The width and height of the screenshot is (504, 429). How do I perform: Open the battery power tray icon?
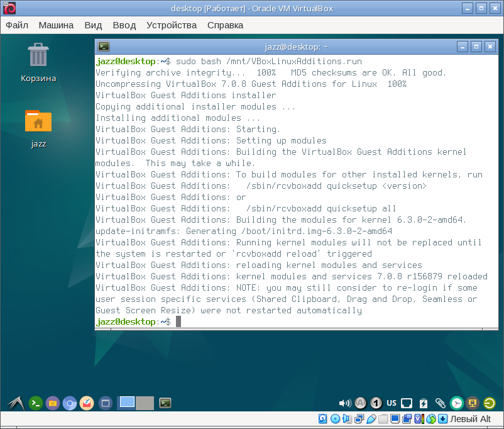point(424,403)
